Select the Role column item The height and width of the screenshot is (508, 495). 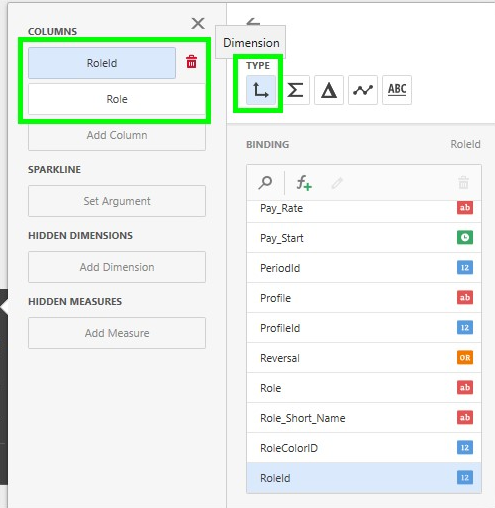point(117,99)
